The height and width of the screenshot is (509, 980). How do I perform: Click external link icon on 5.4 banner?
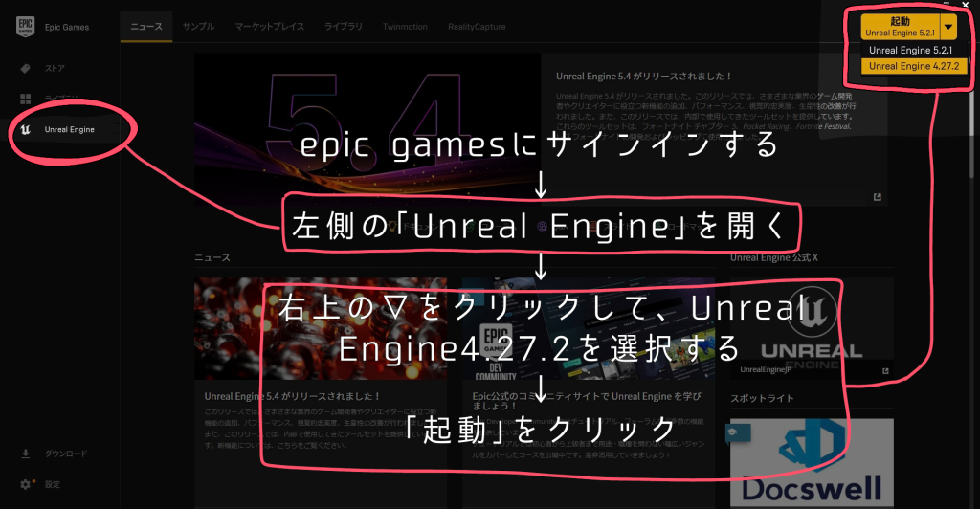(877, 197)
